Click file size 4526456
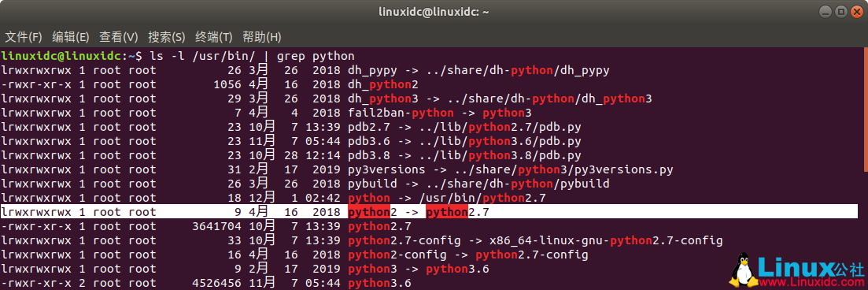Screen dimensions: 868x290 coord(216,283)
